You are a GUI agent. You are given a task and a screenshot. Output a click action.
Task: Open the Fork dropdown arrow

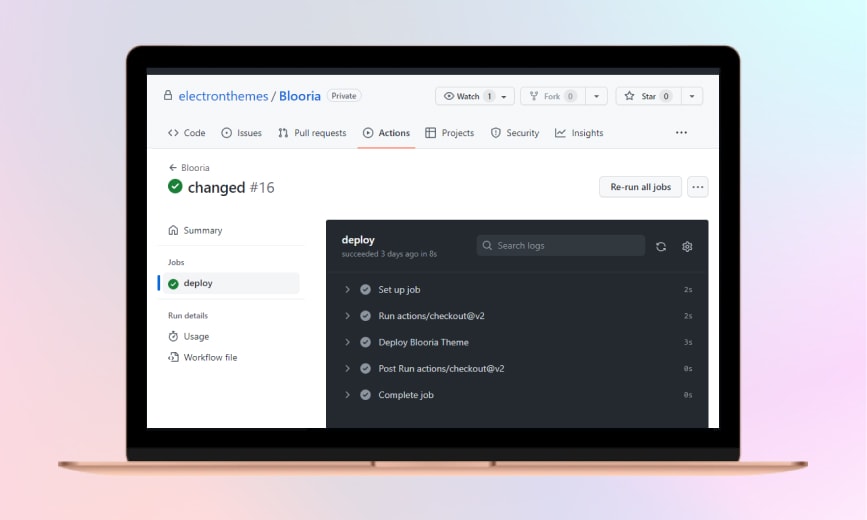tap(596, 96)
